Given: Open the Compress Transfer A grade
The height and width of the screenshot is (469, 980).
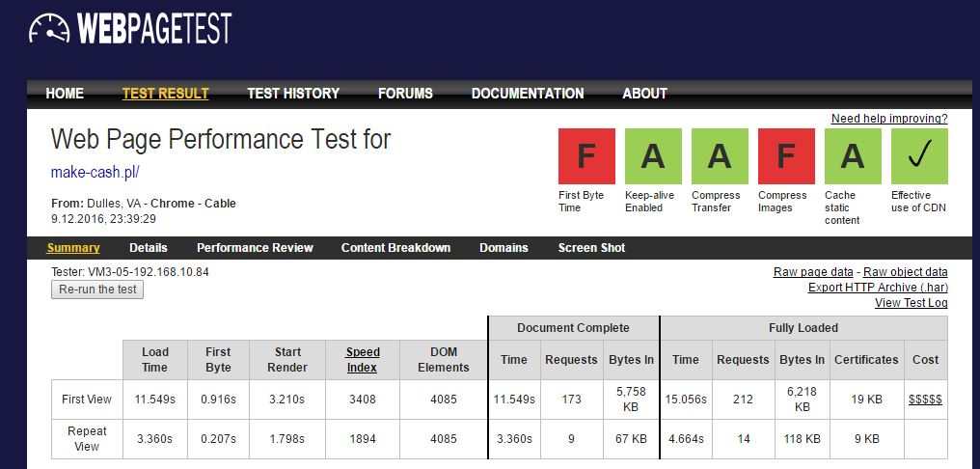Looking at the screenshot, I should (720, 155).
